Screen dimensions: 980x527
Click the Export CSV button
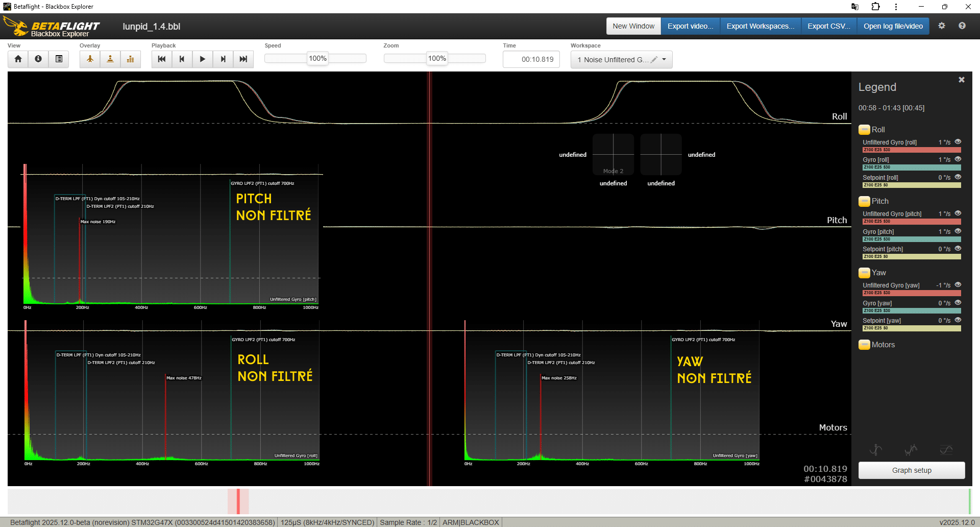click(x=828, y=26)
